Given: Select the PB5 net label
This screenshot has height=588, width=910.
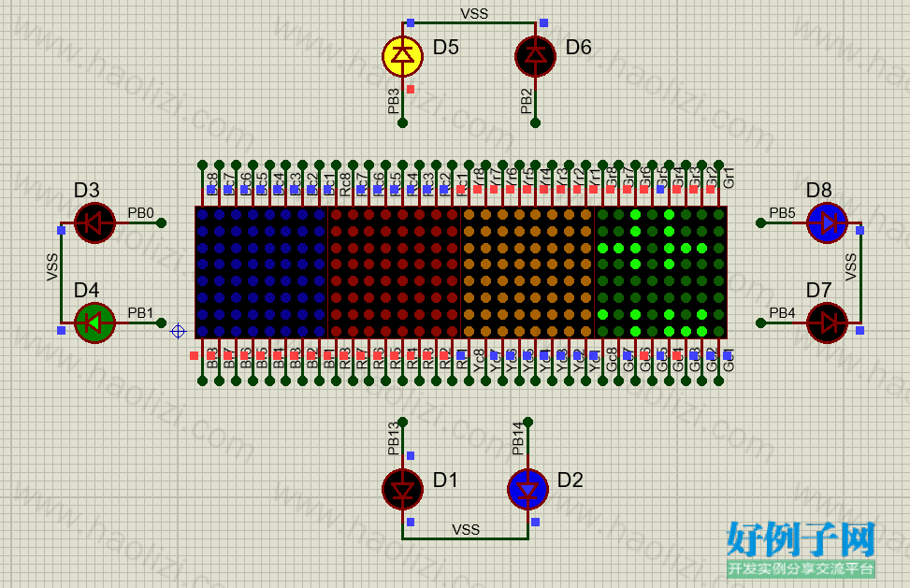Looking at the screenshot, I should tap(782, 213).
